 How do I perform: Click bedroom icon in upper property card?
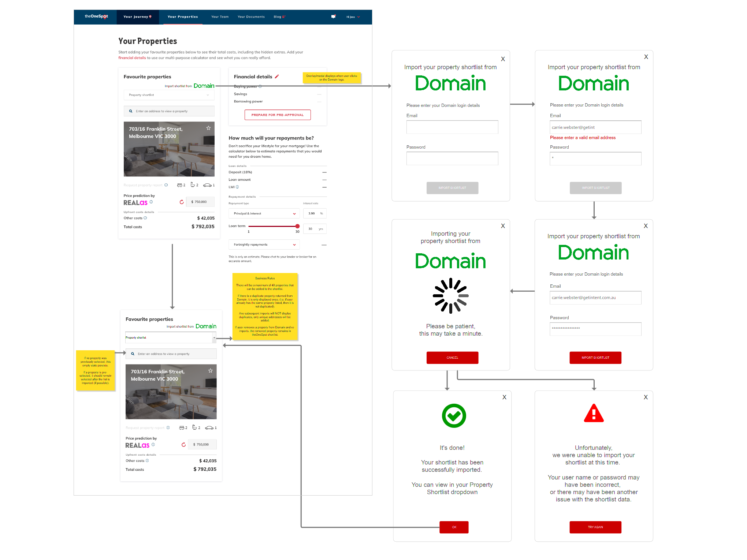click(x=179, y=185)
